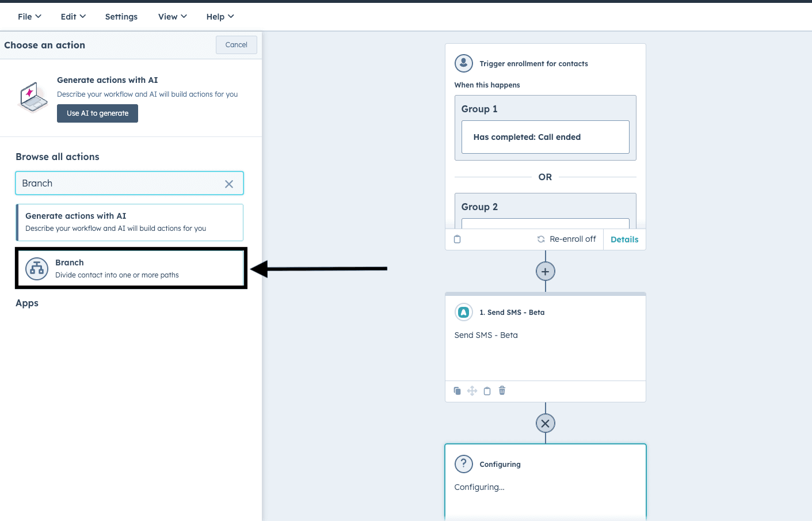Open the File menu dropdown

(29, 17)
